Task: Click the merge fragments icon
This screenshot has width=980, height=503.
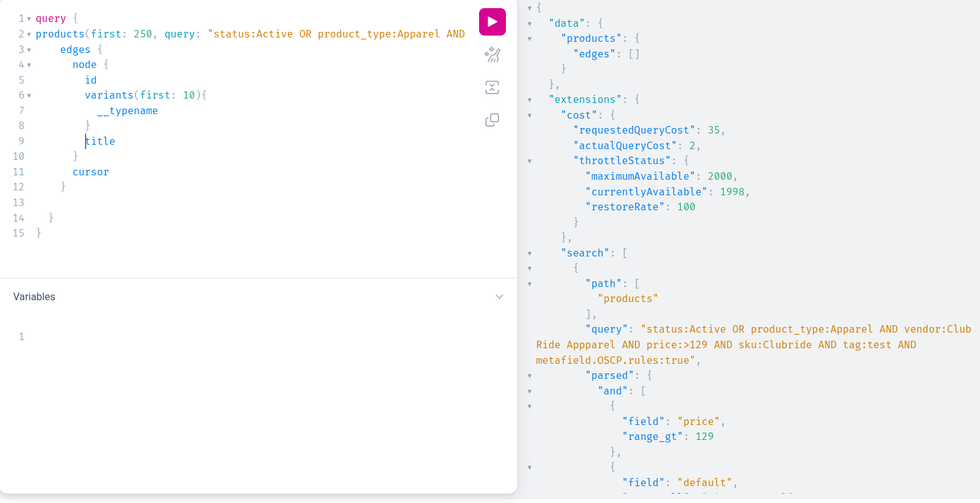Action: 492,87
